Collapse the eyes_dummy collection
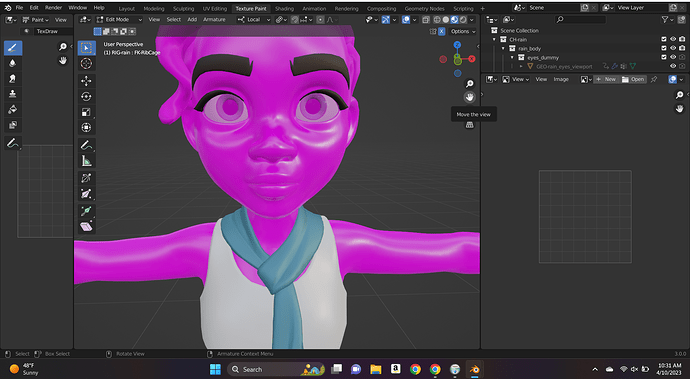This screenshot has height=379, width=690. pyautogui.click(x=512, y=57)
